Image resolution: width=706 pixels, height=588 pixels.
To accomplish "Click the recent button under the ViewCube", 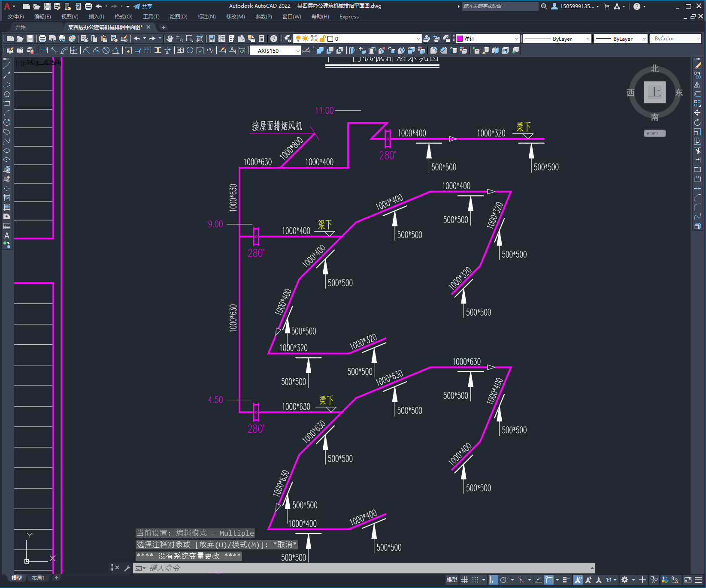I will pyautogui.click(x=654, y=133).
